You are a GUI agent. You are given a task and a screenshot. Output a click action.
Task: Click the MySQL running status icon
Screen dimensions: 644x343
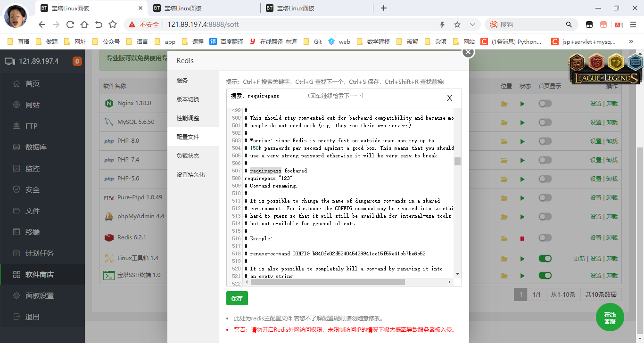522,122
